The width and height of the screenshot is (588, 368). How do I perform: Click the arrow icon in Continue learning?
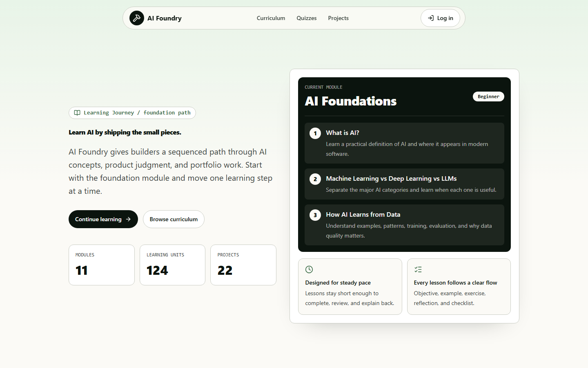[x=128, y=219]
